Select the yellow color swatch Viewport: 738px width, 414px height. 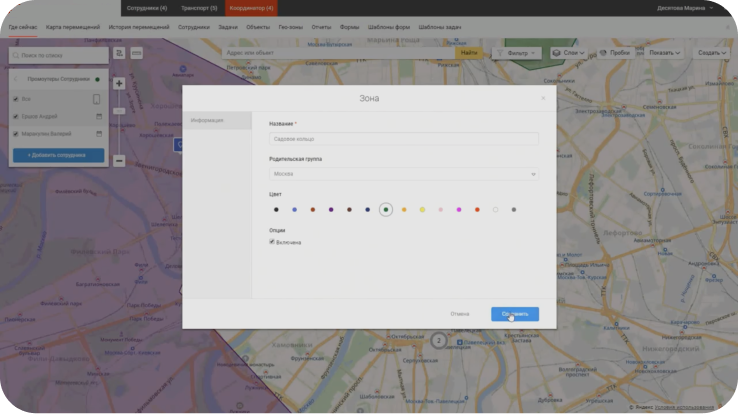(422, 210)
